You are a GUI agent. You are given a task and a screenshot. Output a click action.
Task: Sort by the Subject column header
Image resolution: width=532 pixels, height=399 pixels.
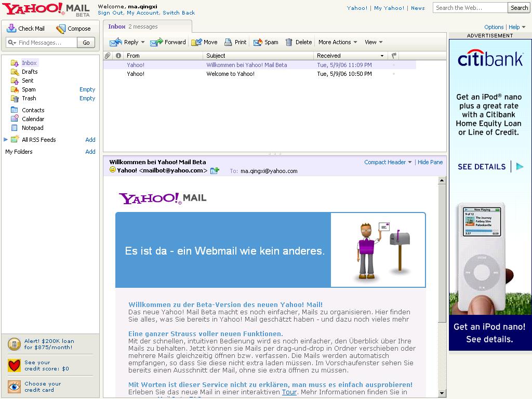tap(258, 55)
